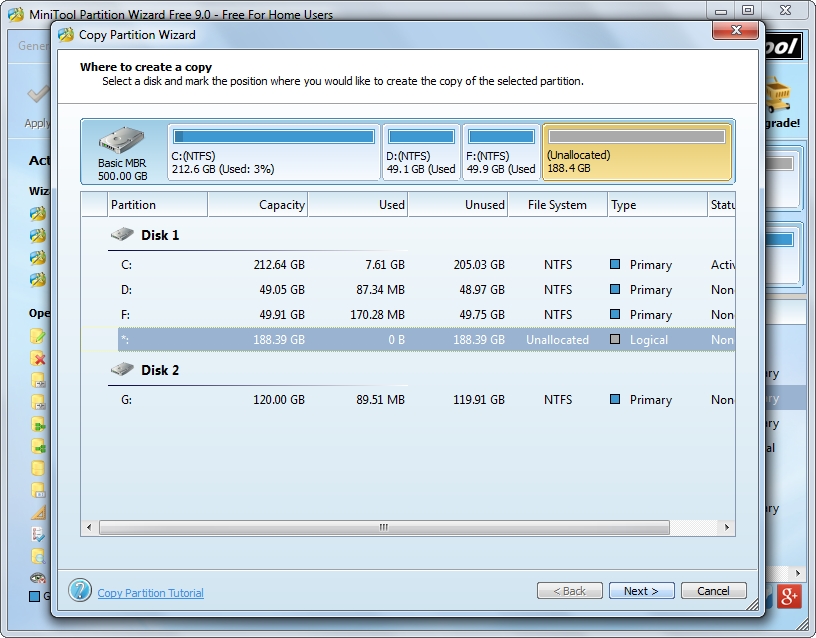This screenshot has height=638, width=816.
Task: Click the delete partition red X icon
Action: [x=38, y=359]
